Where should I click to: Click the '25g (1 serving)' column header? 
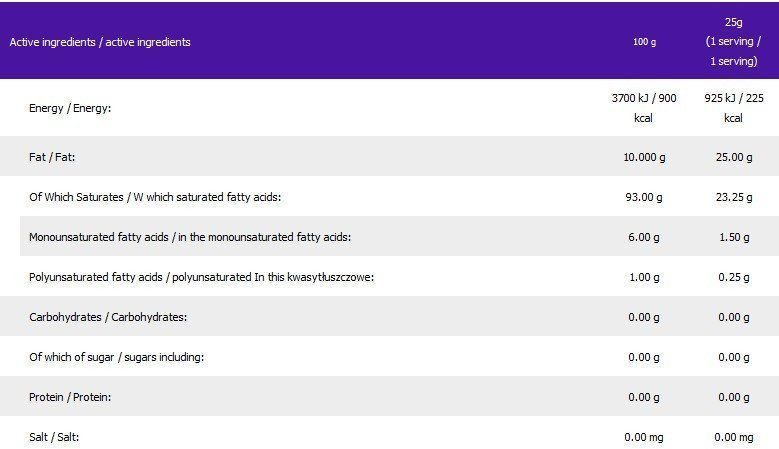tap(733, 42)
